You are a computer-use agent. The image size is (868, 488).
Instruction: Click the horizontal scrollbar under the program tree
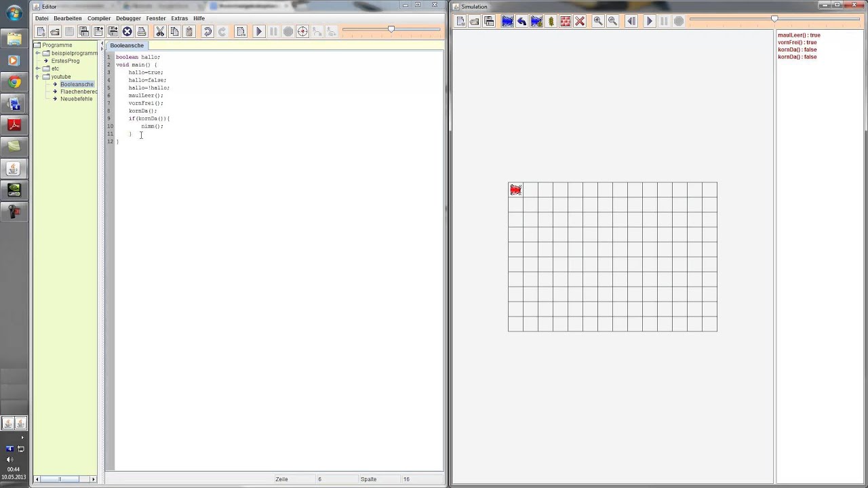tap(65, 479)
